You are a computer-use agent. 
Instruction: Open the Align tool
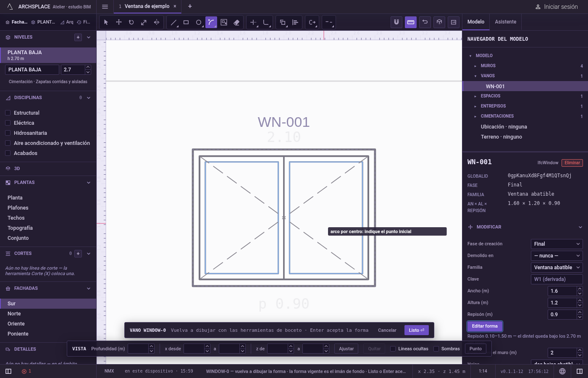(295, 22)
